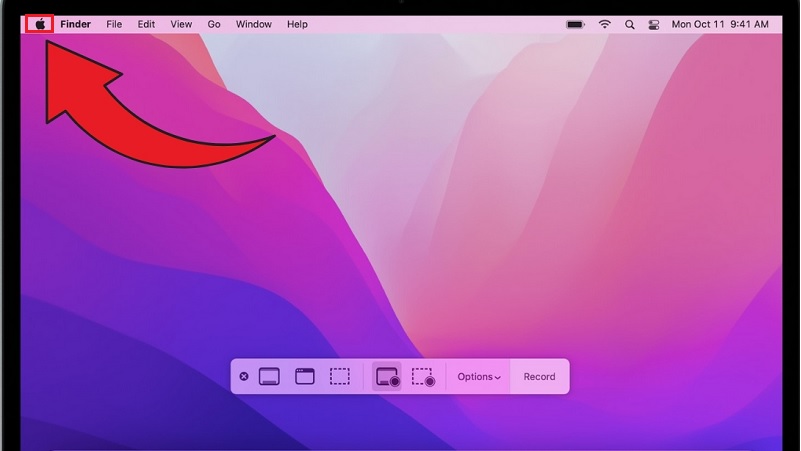Viewport: 801px width, 451px height.
Task: Open the Go menu
Action: tap(214, 24)
